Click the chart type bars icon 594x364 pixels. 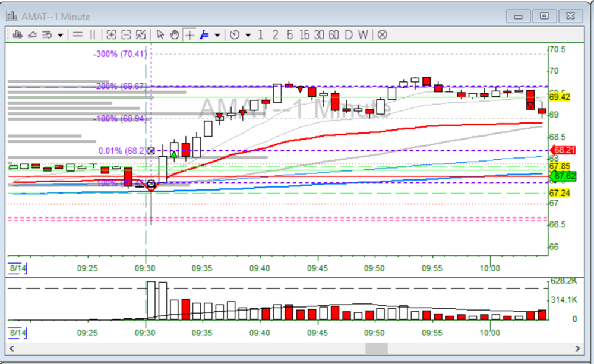[x=17, y=35]
